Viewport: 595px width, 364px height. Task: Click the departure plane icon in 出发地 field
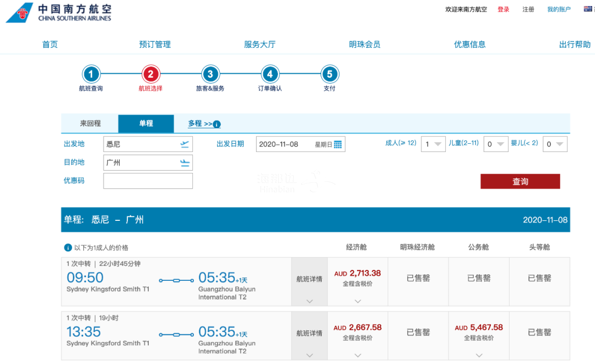click(x=185, y=144)
